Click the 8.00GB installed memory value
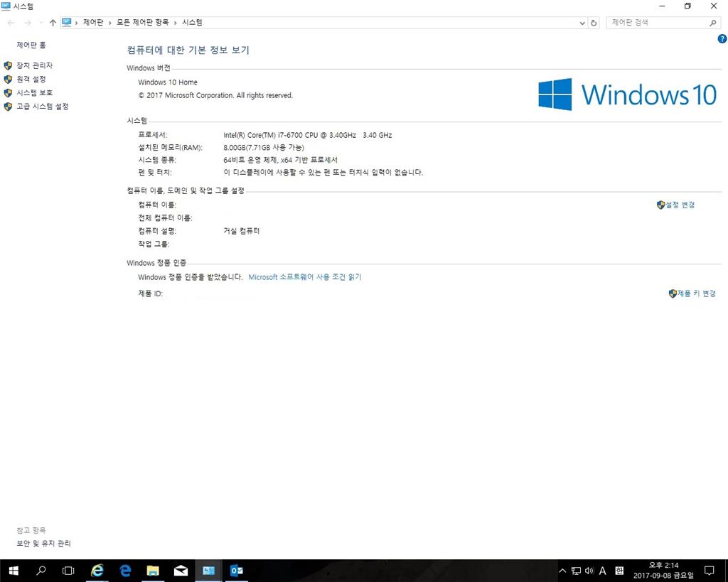 (264, 148)
